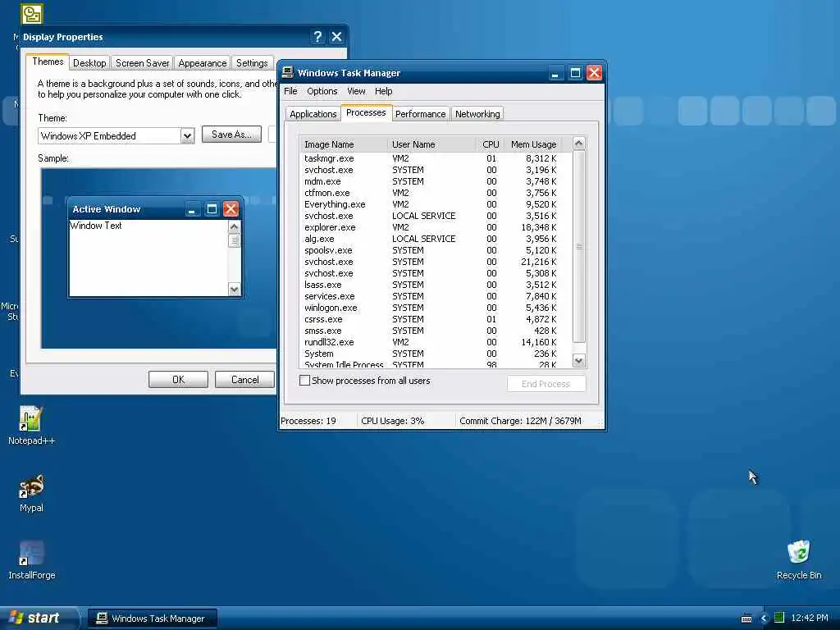Viewport: 840px width, 630px height.
Task: Expand hidden tray icons arrow
Action: pos(764,619)
